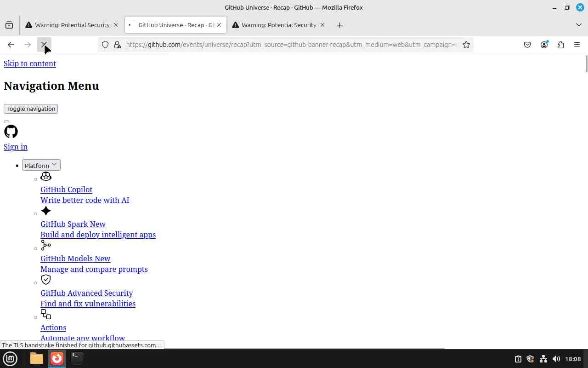Close the GitHub Universe Recap tab
Screen dimensions: 588x368
coord(219,25)
